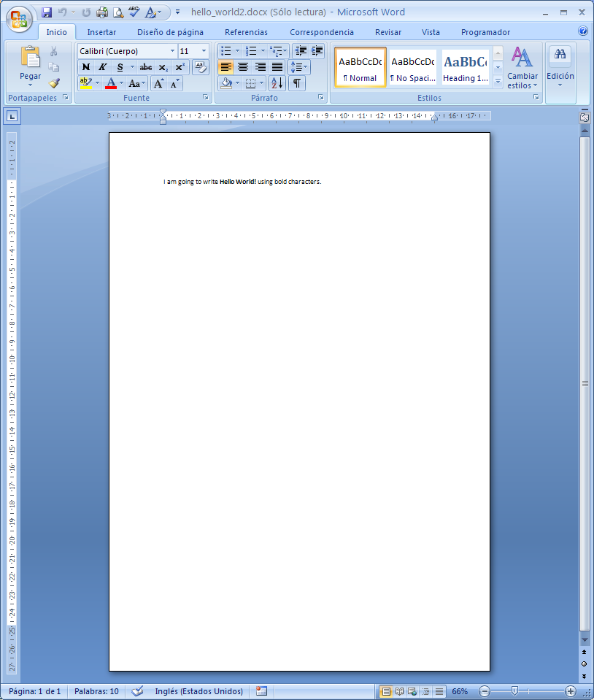This screenshot has width=594, height=700.
Task: Click the Cambiar estilos button
Action: [x=522, y=68]
